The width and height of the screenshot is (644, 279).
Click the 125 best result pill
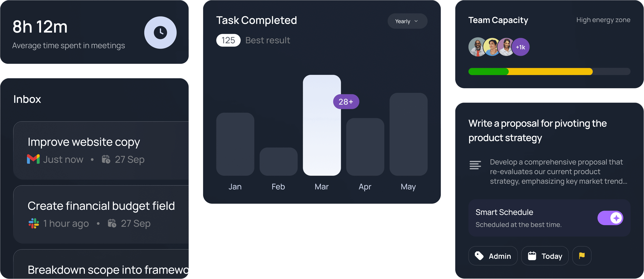pos(228,40)
